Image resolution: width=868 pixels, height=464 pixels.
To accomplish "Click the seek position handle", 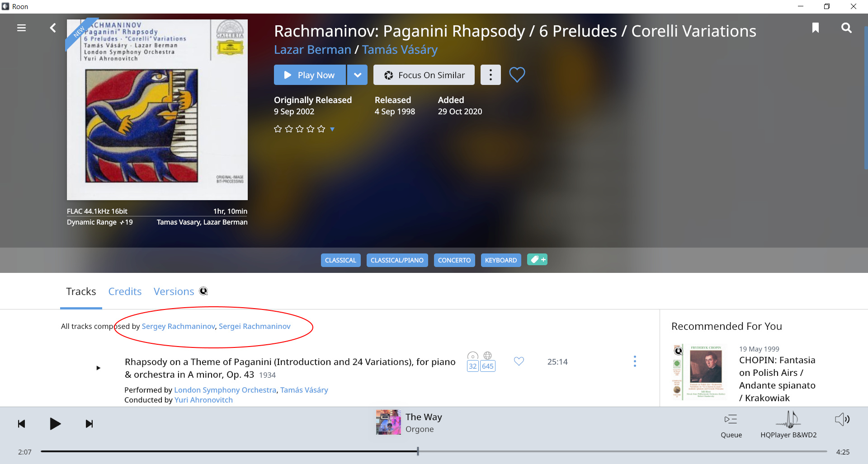I will point(418,451).
